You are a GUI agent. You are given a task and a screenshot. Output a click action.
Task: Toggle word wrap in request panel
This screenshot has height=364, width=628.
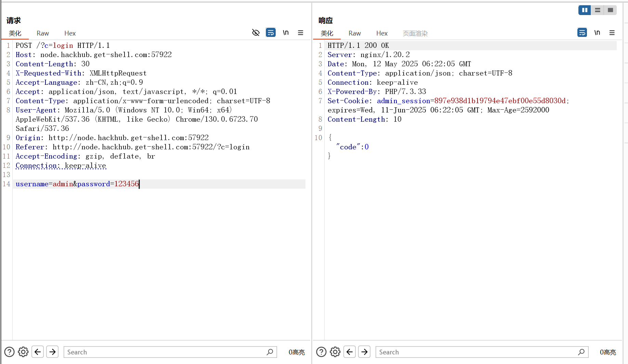point(271,33)
